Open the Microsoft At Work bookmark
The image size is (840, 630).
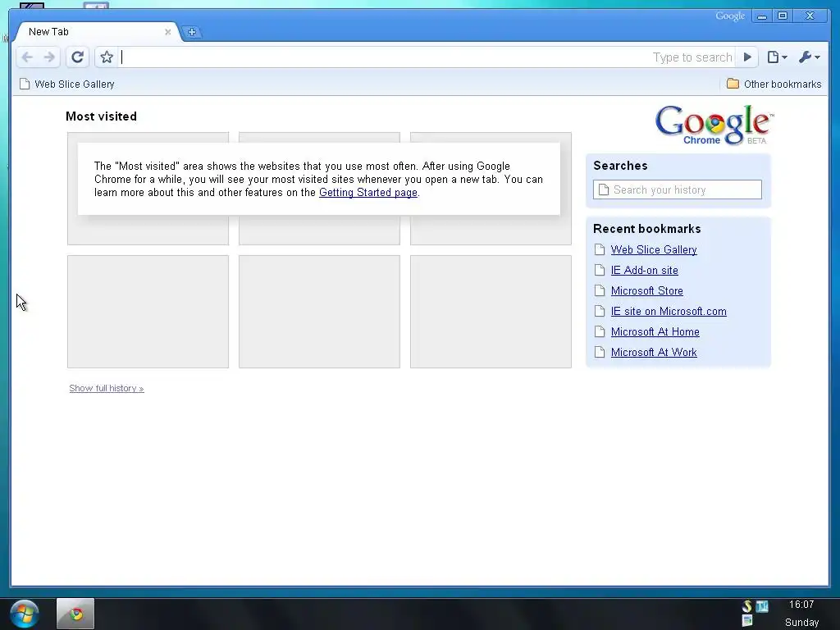pyautogui.click(x=654, y=352)
